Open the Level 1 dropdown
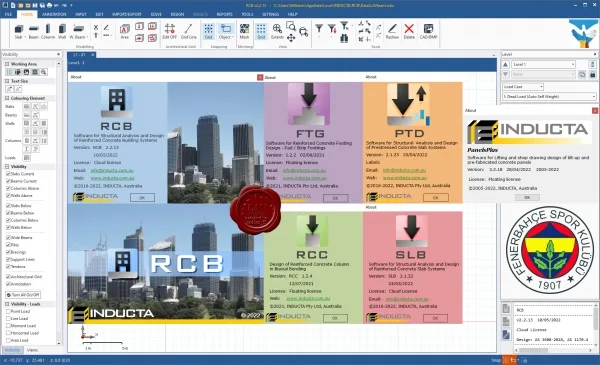This screenshot has height=365, width=600. click(x=543, y=64)
